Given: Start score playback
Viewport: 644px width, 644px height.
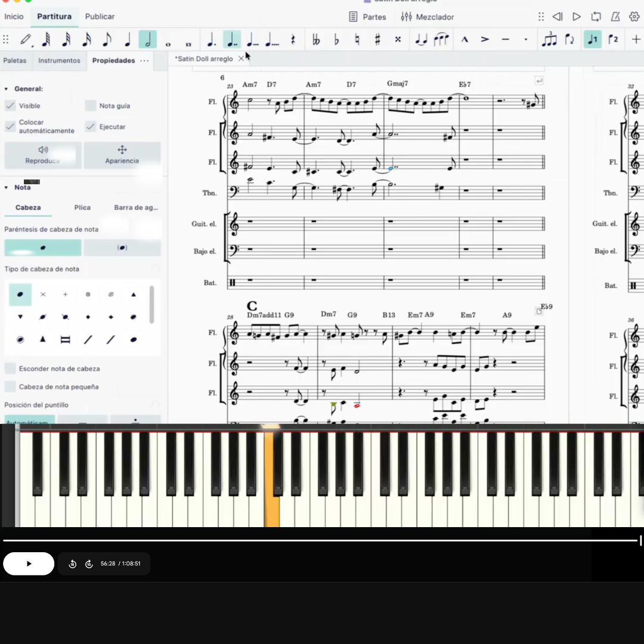Looking at the screenshot, I should point(576,17).
